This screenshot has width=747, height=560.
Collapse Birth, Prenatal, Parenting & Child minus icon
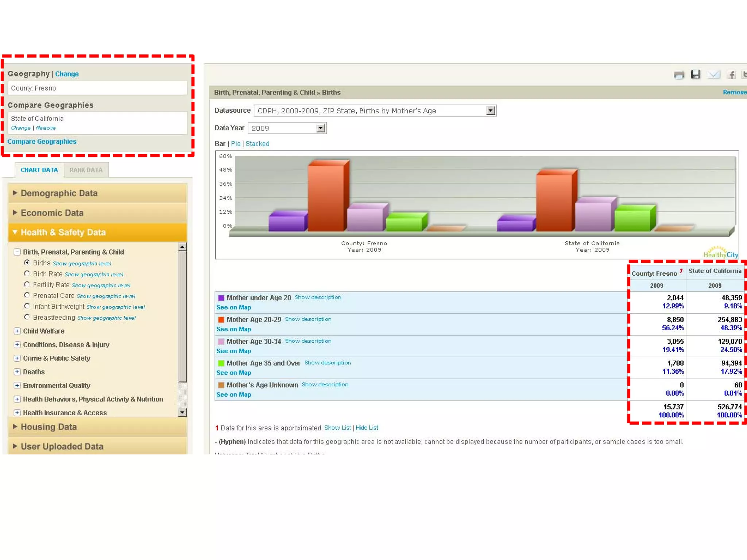pyautogui.click(x=17, y=252)
